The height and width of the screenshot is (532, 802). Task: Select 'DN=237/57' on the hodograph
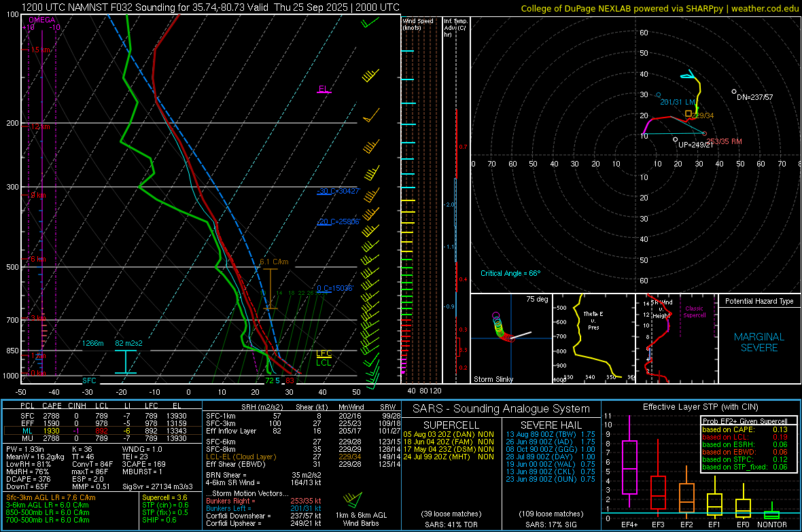tap(755, 97)
